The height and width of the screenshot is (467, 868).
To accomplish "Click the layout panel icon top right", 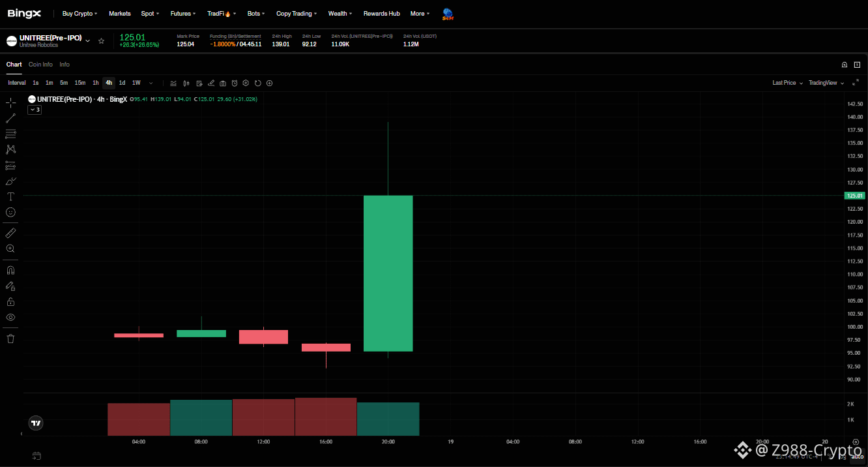I will tap(857, 65).
